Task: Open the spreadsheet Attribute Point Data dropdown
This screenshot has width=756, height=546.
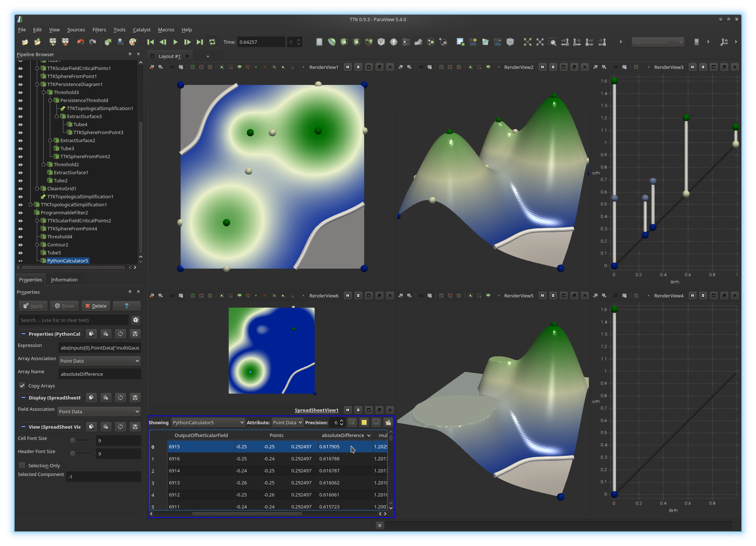Action: 287,422
